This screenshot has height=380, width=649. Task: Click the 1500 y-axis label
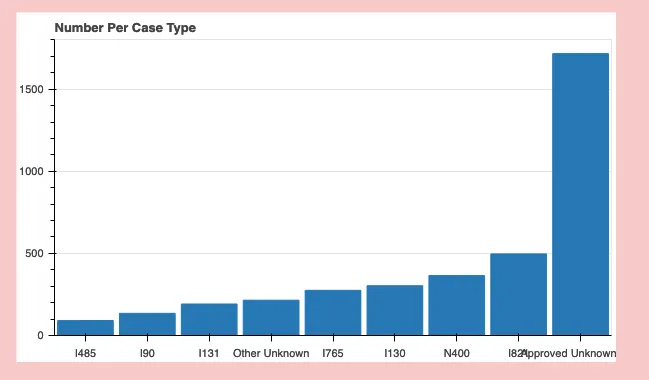click(31, 90)
